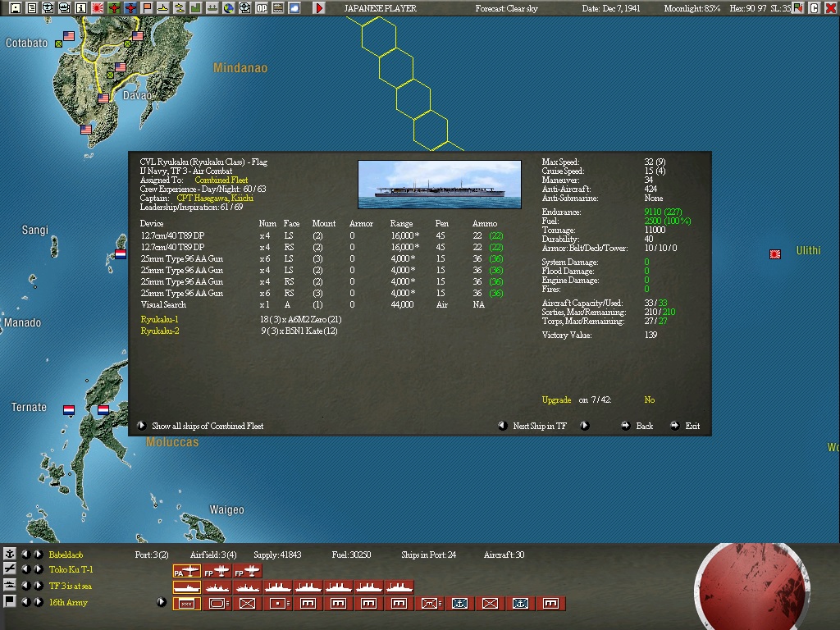This screenshot has height=630, width=840.
Task: Click the crosshair target toolbar icon
Action: pyautogui.click(x=244, y=8)
